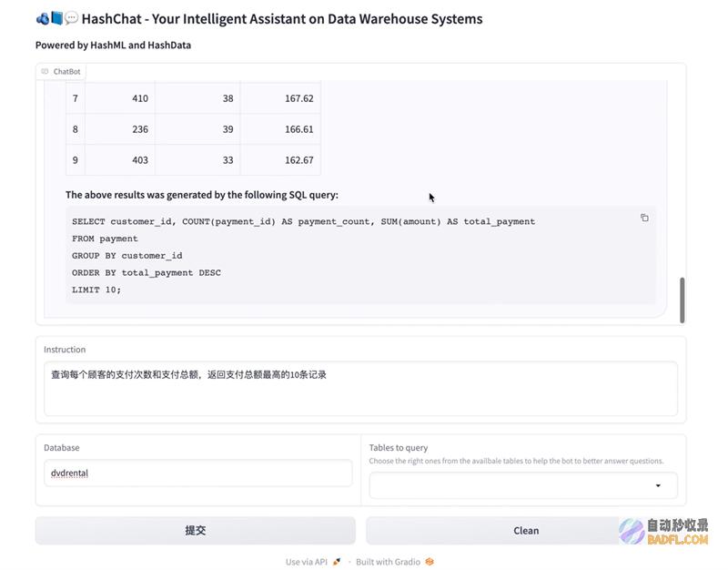Click the Instruction field label

point(65,350)
